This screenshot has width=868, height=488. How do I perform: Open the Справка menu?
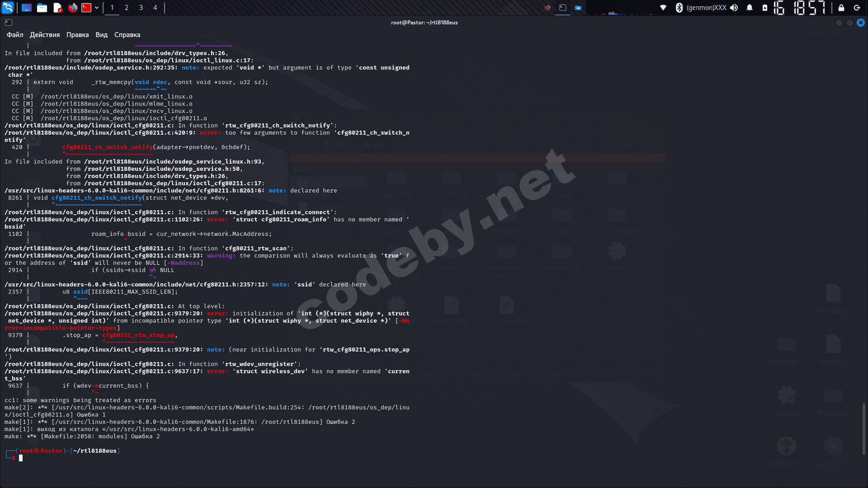tap(128, 34)
